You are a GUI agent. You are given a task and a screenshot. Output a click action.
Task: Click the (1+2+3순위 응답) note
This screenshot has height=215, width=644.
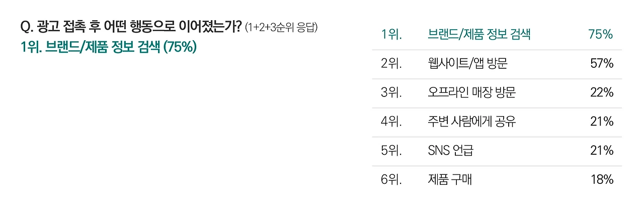click(282, 28)
